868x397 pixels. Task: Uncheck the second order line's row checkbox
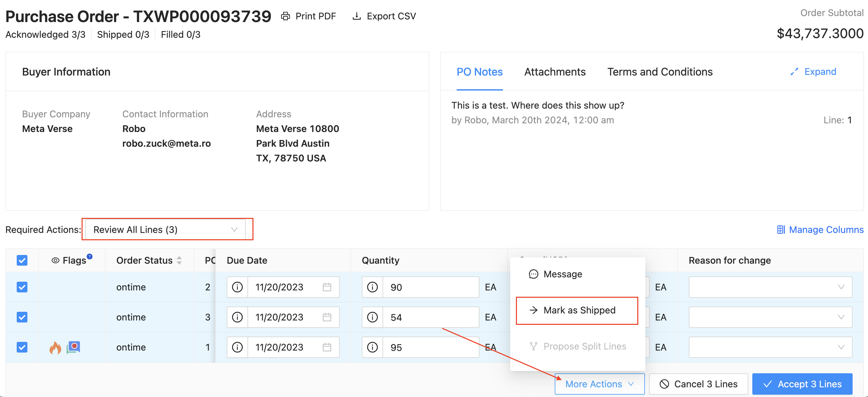click(x=22, y=317)
